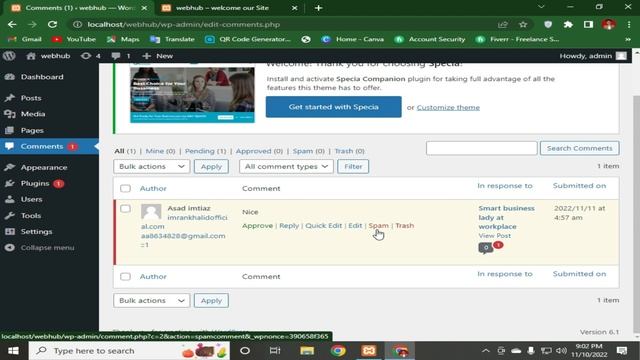Expand hidden system tray icons
This screenshot has height=360, width=640.
click(x=485, y=351)
